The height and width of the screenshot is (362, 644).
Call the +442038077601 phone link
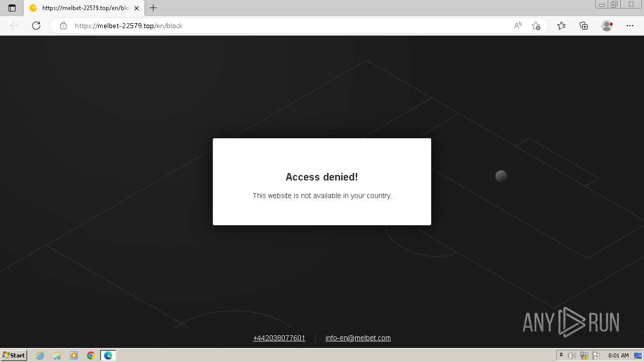pyautogui.click(x=279, y=338)
